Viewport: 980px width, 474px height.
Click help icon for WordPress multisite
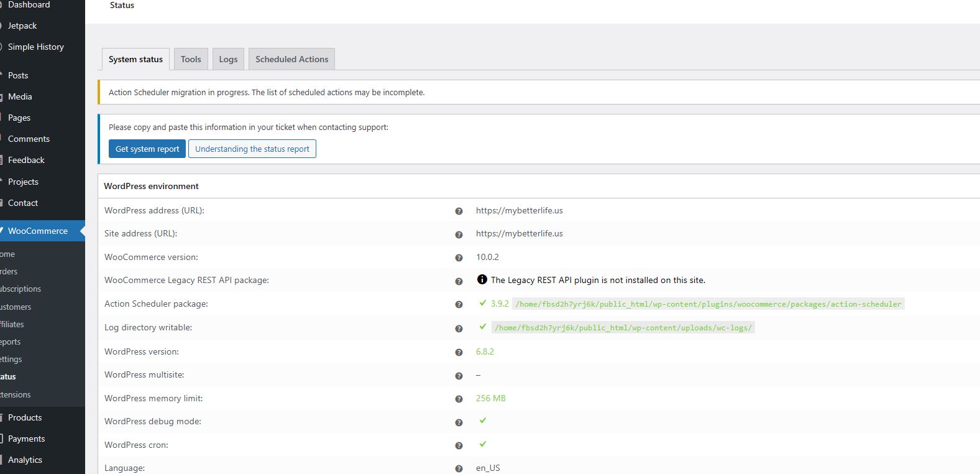(459, 376)
